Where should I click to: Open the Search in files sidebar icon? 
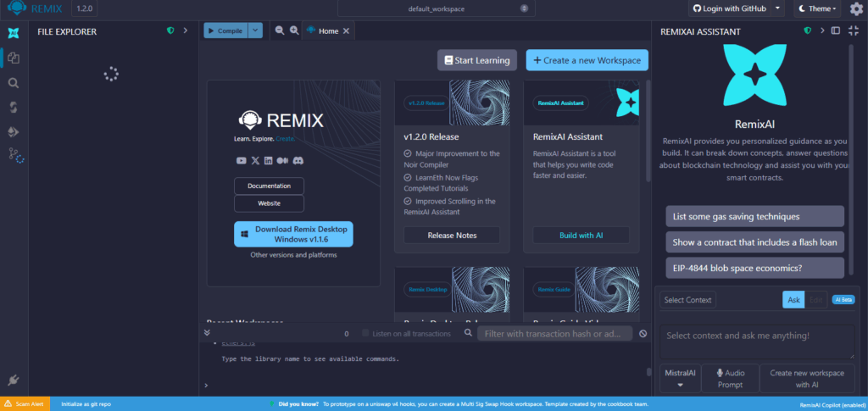tap(14, 83)
